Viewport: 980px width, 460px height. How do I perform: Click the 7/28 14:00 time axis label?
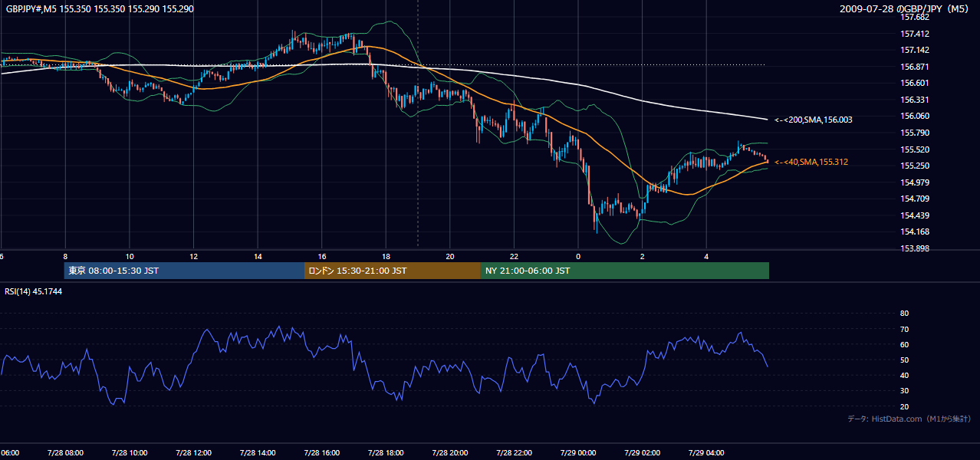(x=258, y=453)
